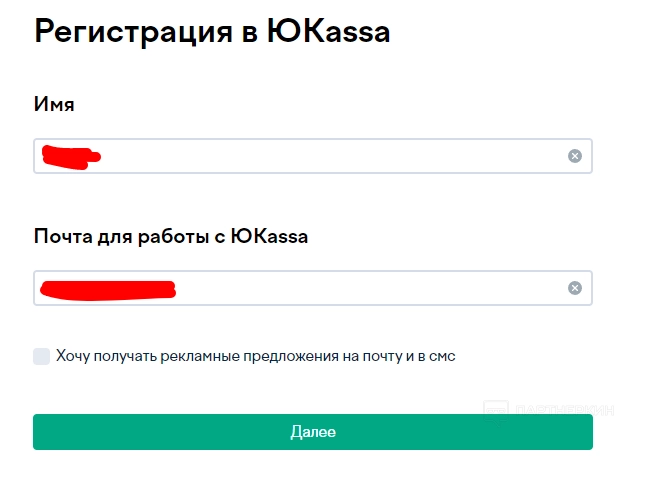Clear the email field with its X icon
The height and width of the screenshot is (479, 665).
(574, 288)
